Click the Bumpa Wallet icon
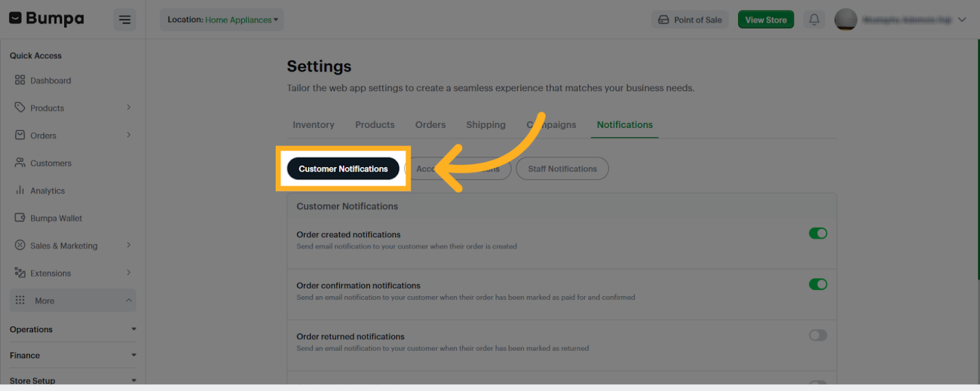Viewport: 980px width, 391px height. tap(20, 217)
